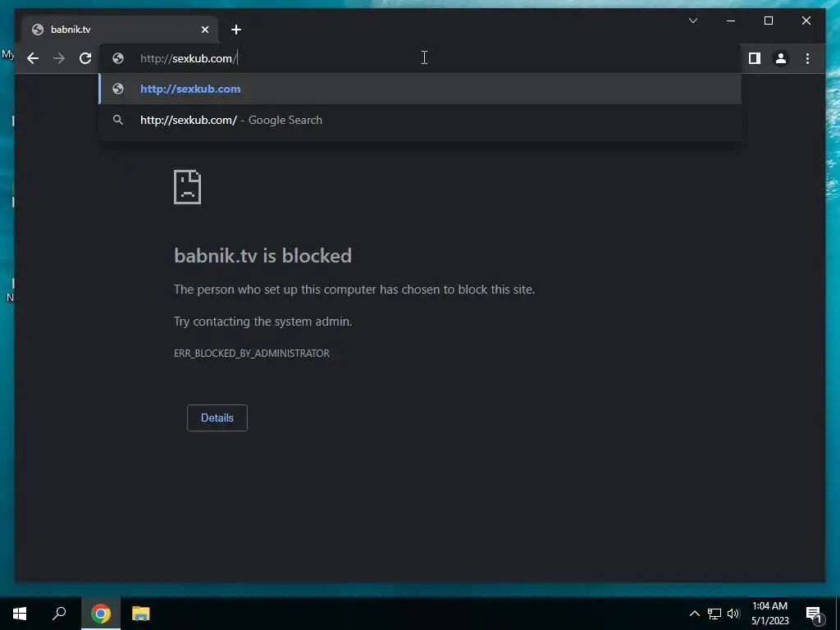840x630 pixels.
Task: Open the profile avatar menu
Action: pos(781,58)
